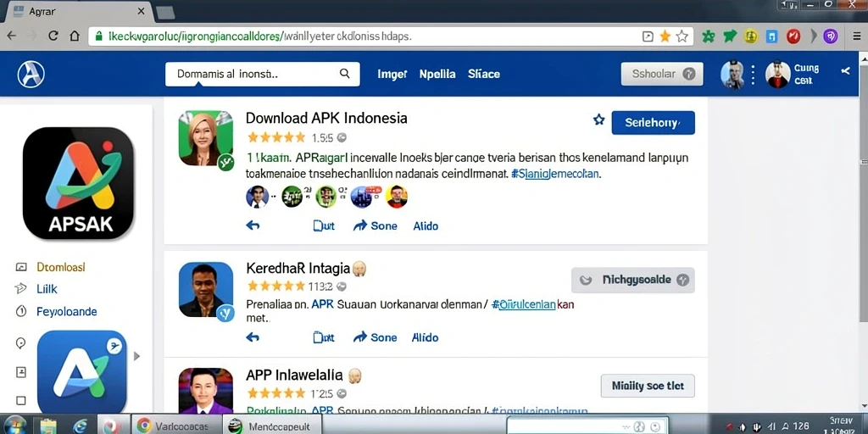This screenshot has height=434, width=868.
Task: Click Sone share under KeredhaR Intagia
Action: pyautogui.click(x=376, y=337)
